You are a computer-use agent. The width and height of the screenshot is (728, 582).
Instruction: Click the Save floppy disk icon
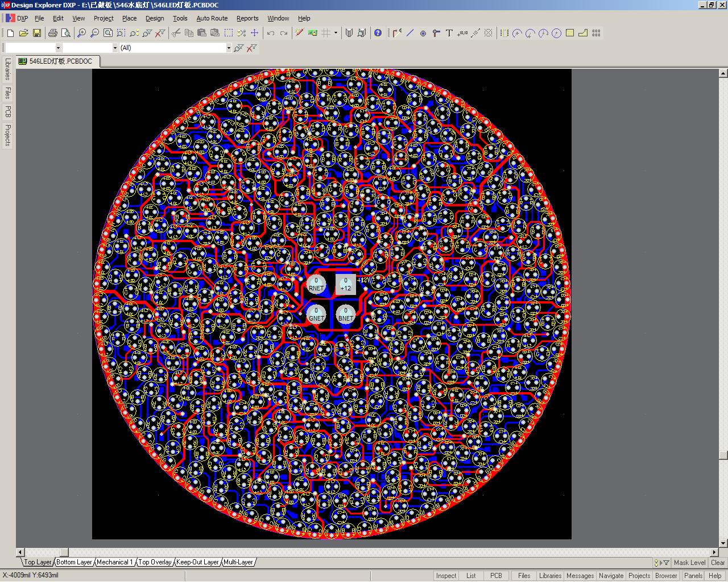point(37,33)
